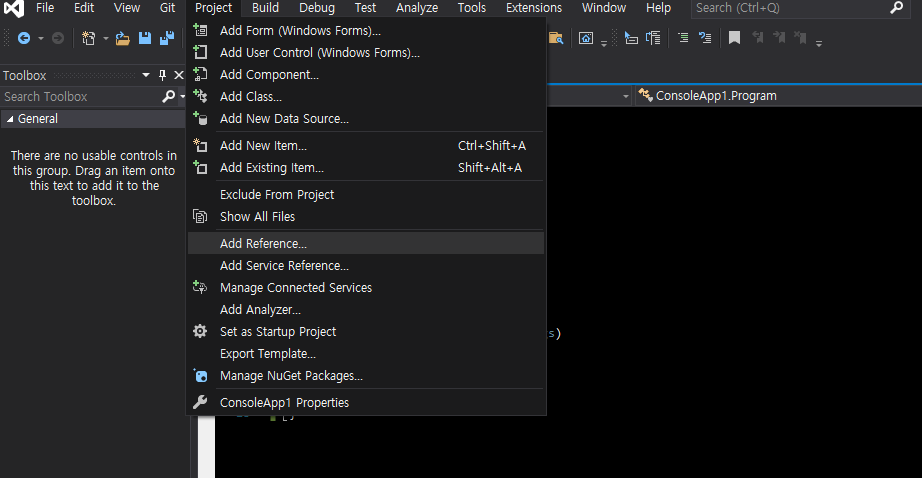Open the View menu
922x478 pixels.
(126, 8)
